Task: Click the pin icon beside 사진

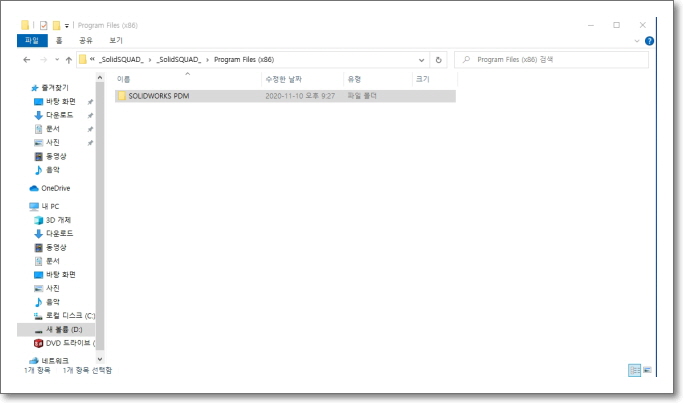Action: point(90,143)
